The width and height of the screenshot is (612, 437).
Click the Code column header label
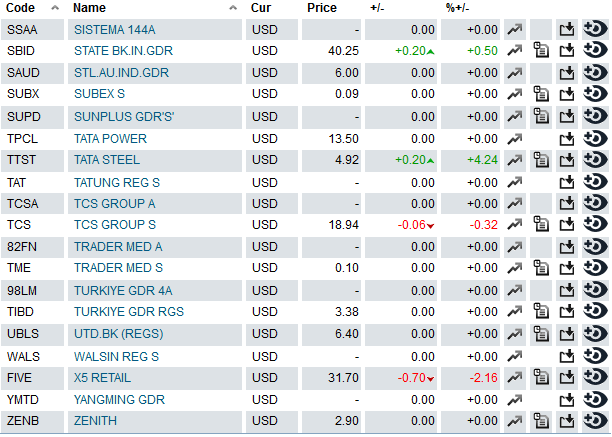(20, 8)
